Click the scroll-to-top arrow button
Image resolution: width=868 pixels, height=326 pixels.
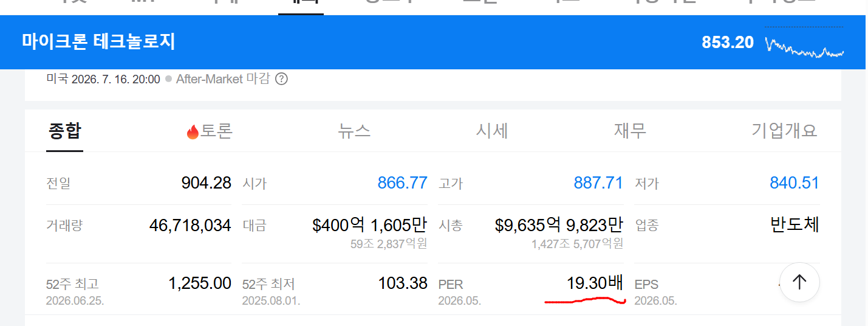[x=799, y=282]
